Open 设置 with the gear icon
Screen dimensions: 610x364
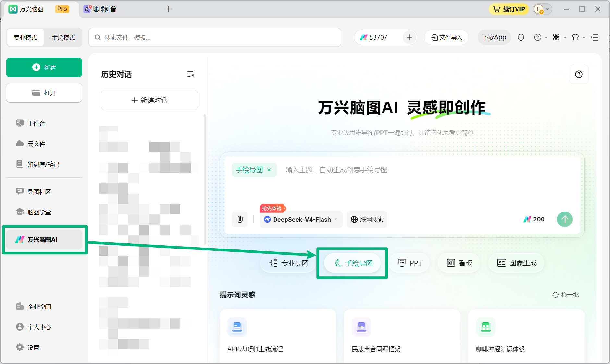coord(28,347)
